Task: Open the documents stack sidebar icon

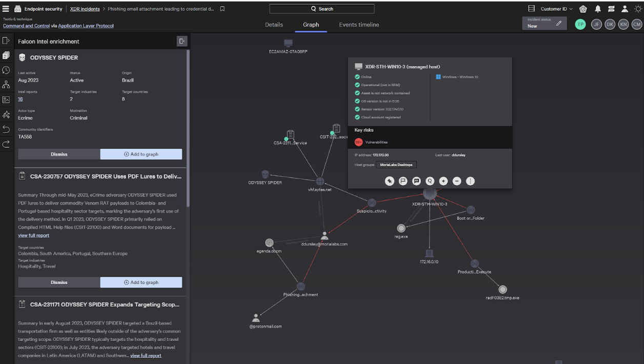Action: [6, 55]
